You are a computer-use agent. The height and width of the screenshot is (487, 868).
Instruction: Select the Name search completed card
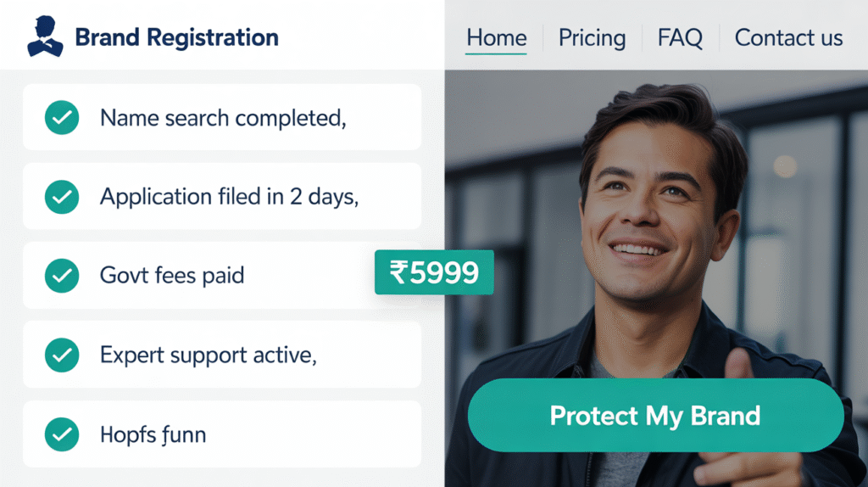point(222,117)
